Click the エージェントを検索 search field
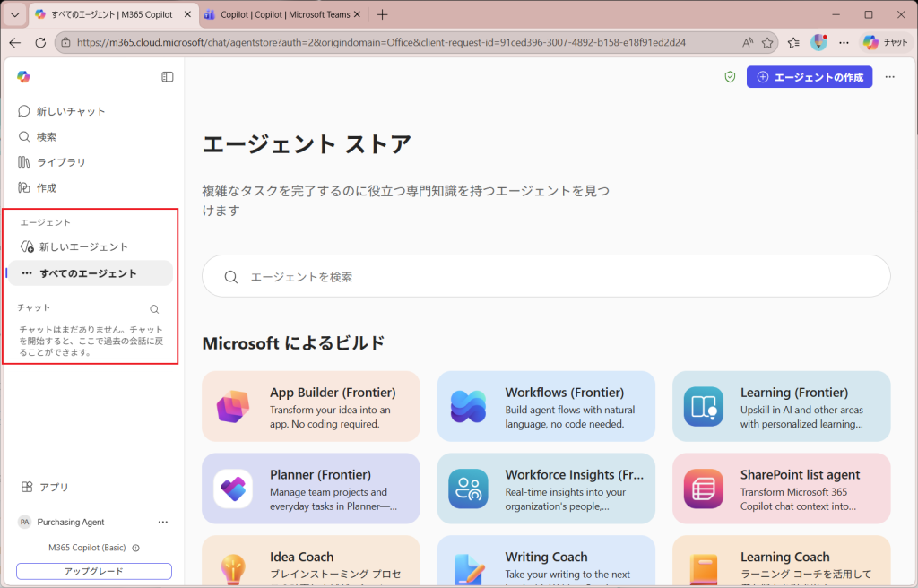918x588 pixels. click(546, 277)
